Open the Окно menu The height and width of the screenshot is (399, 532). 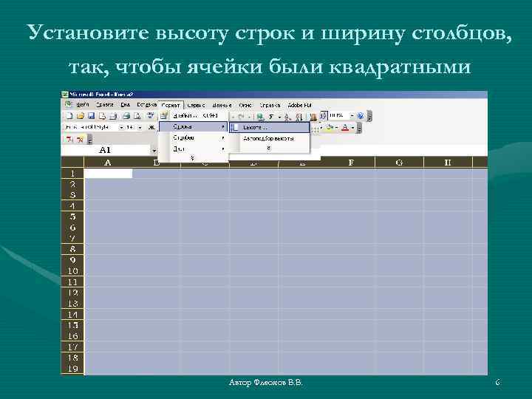245,105
